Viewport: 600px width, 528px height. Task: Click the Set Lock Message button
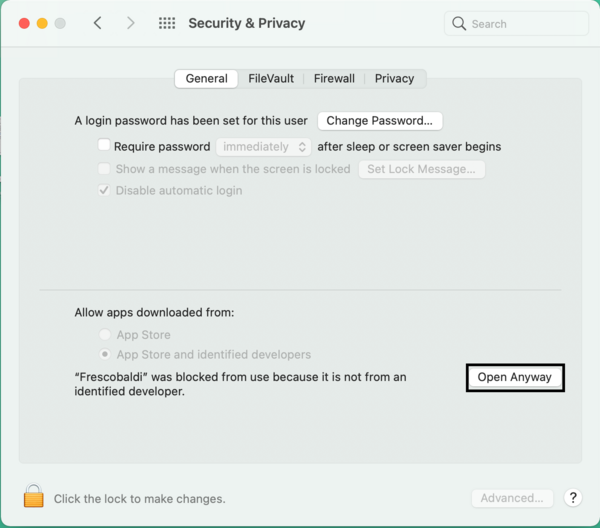tap(421, 169)
